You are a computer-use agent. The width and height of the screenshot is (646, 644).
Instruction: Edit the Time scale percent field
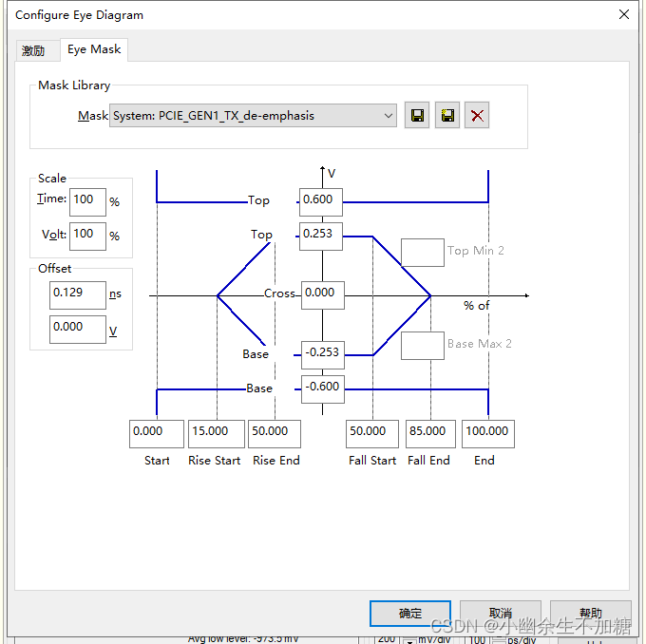click(x=87, y=202)
